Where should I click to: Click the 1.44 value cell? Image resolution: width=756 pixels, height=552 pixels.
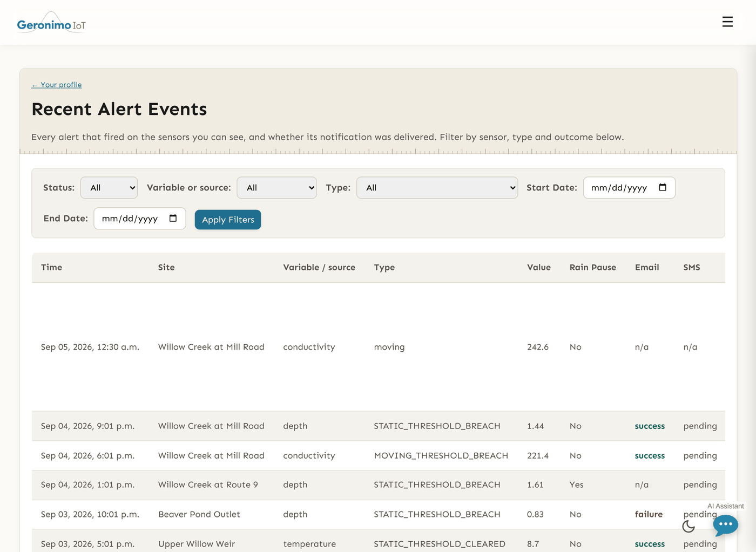pyautogui.click(x=535, y=426)
